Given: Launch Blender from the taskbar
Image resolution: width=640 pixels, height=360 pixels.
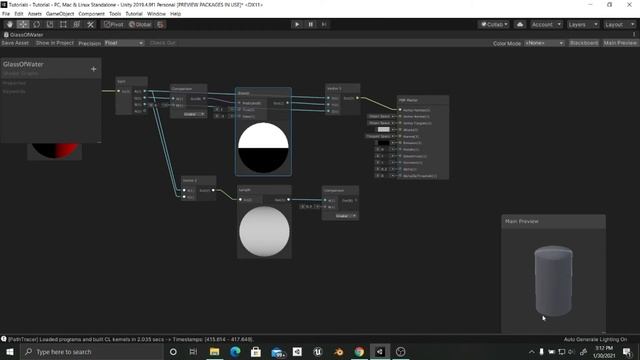Looking at the screenshot, I should [x=339, y=352].
